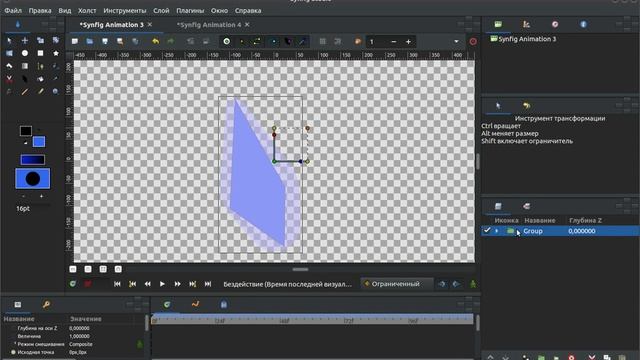Click the blue gradient swatch
Viewport: 640px width, 360px height.
pyautogui.click(x=33, y=160)
